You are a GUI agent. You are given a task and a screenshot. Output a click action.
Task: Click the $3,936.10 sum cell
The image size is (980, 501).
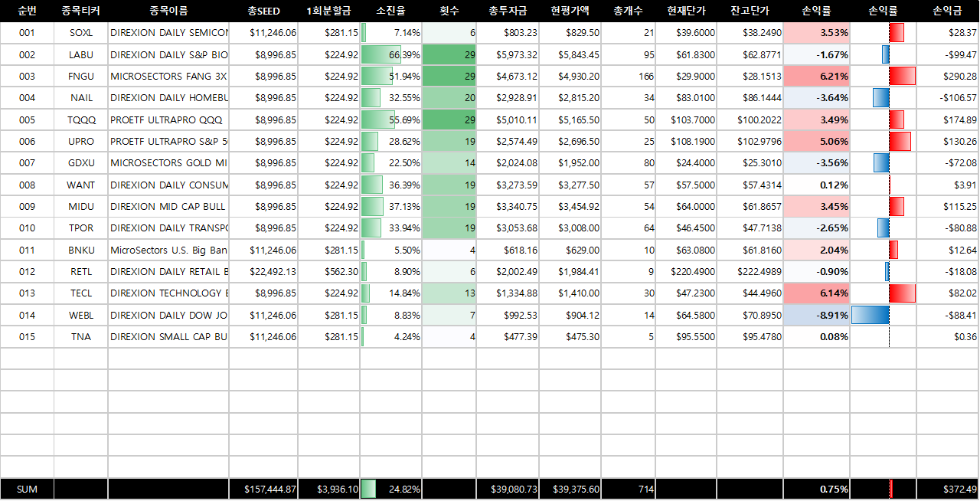[328, 490]
